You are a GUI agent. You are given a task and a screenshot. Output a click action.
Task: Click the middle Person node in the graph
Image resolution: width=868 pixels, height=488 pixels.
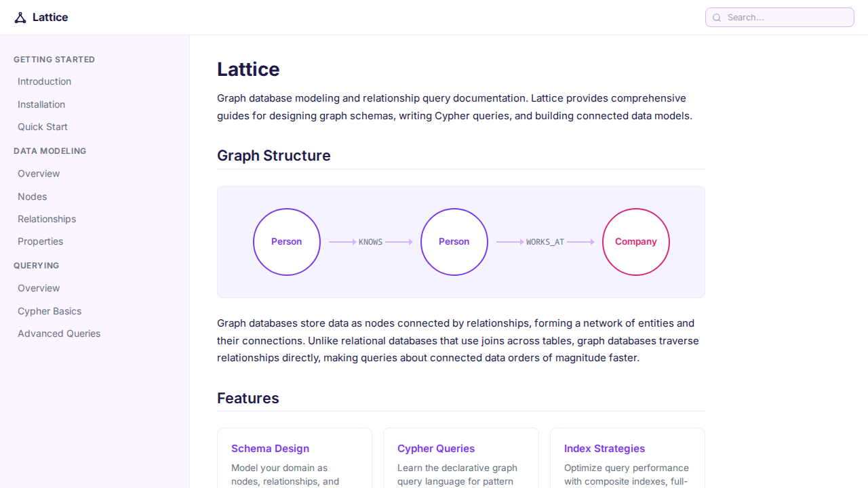454,241
